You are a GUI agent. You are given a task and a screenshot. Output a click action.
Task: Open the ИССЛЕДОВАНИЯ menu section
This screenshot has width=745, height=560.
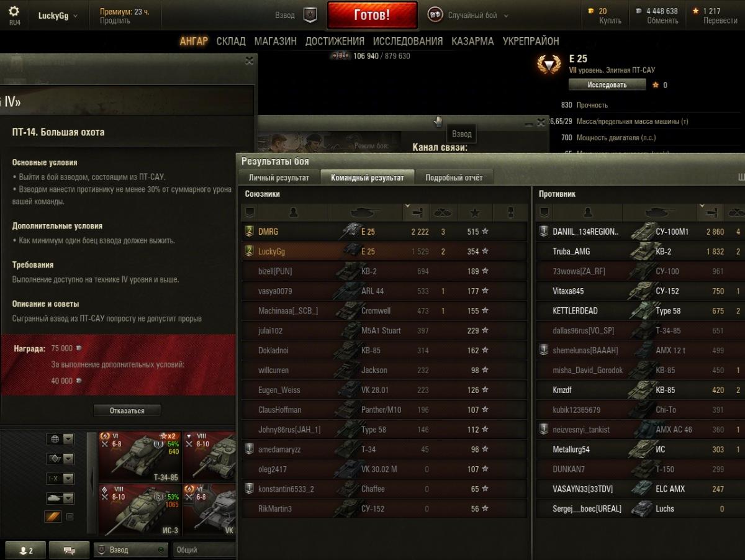point(408,41)
